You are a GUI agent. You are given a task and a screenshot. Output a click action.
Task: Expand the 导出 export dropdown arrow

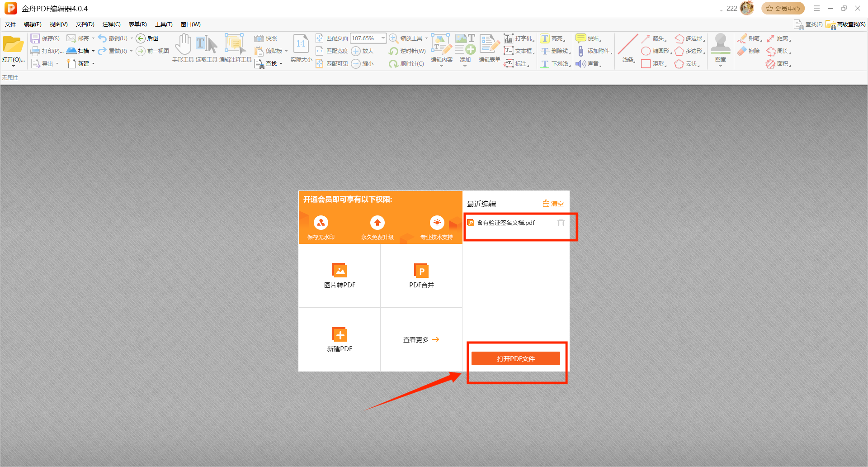(x=57, y=64)
